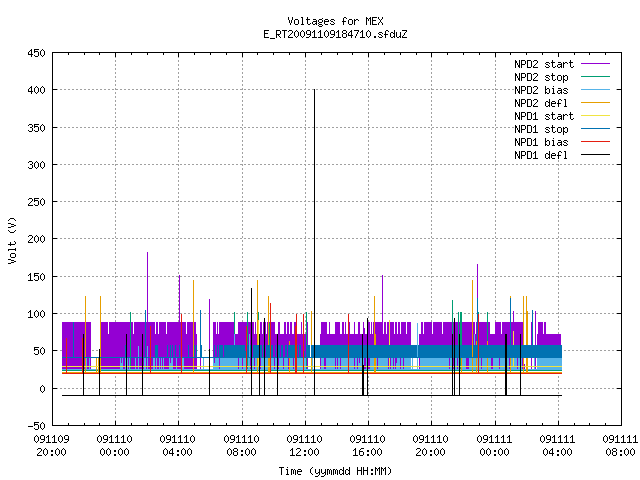Click the 50 y-axis tick label
The image size is (640, 480).
pos(40,351)
